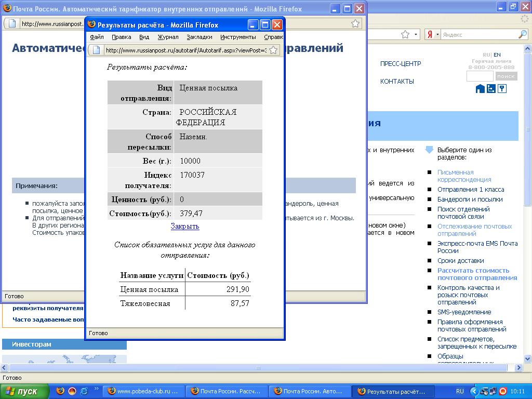Click the Ценная посылка cost 291,90
Screen dimensions: 532x399
pyautogui.click(x=238, y=289)
